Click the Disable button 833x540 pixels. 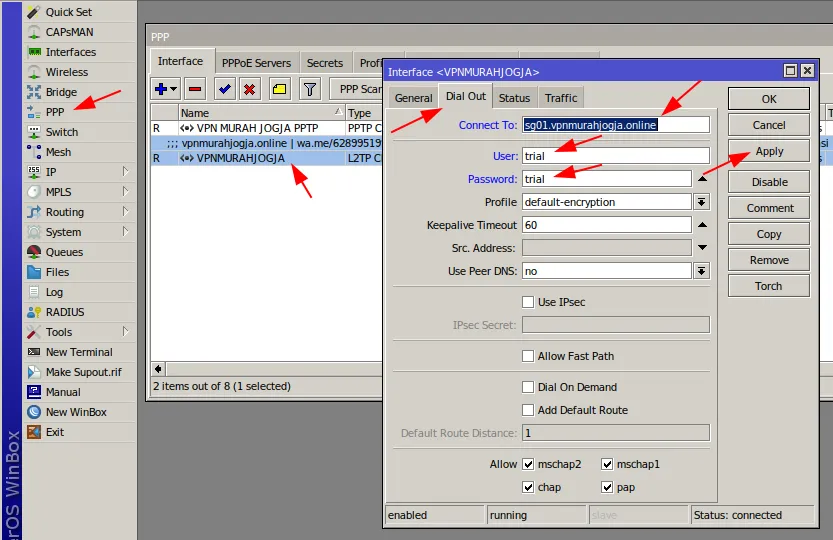(769, 182)
